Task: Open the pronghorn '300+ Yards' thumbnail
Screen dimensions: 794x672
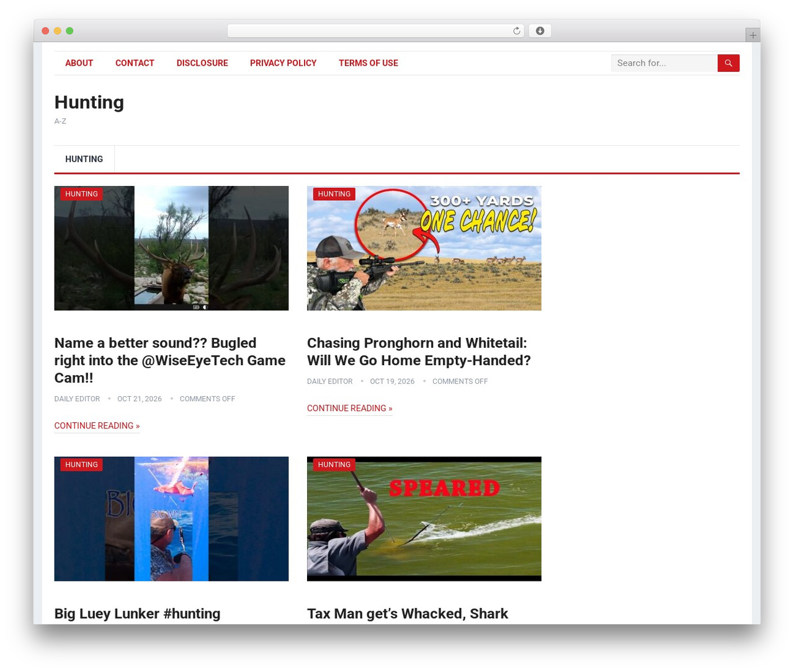Action: (424, 248)
